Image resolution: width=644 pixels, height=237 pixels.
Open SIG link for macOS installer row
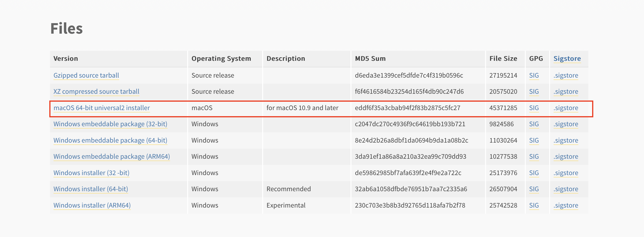pyautogui.click(x=534, y=108)
